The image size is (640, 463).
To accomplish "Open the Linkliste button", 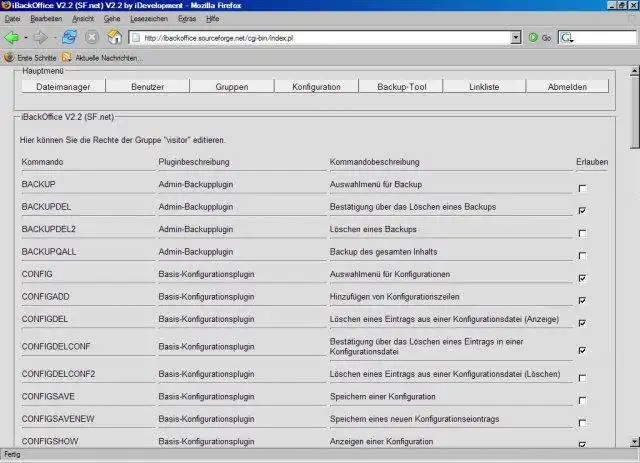I will pos(484,87).
